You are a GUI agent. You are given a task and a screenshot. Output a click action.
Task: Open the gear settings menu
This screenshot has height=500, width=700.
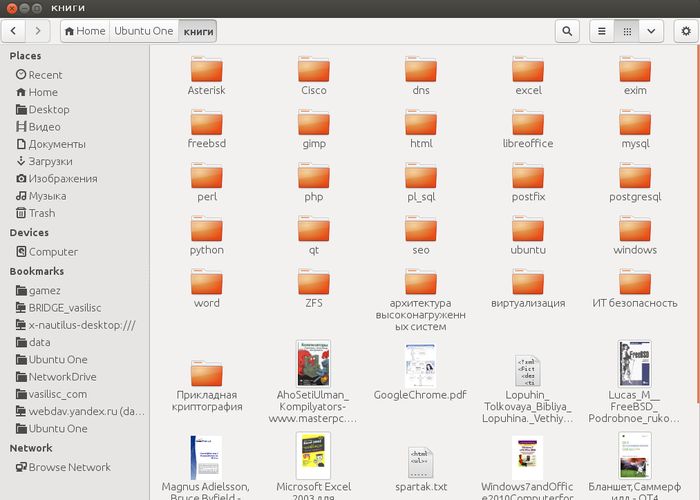(686, 31)
